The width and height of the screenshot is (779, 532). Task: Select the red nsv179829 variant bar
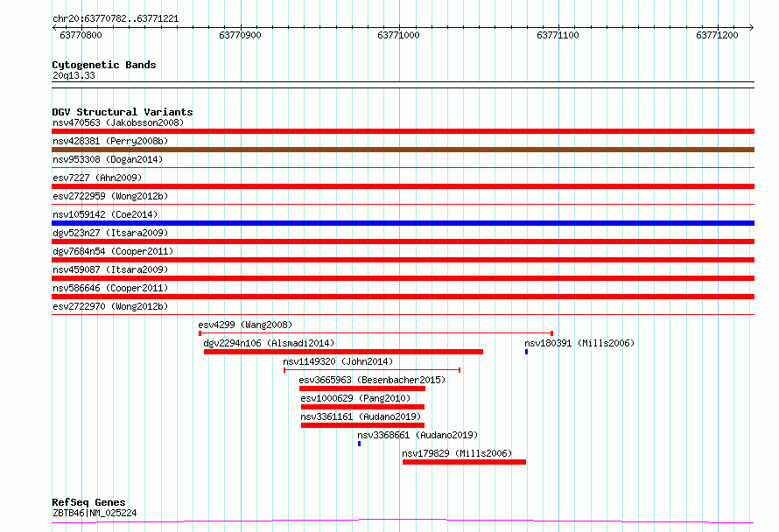tap(464, 462)
